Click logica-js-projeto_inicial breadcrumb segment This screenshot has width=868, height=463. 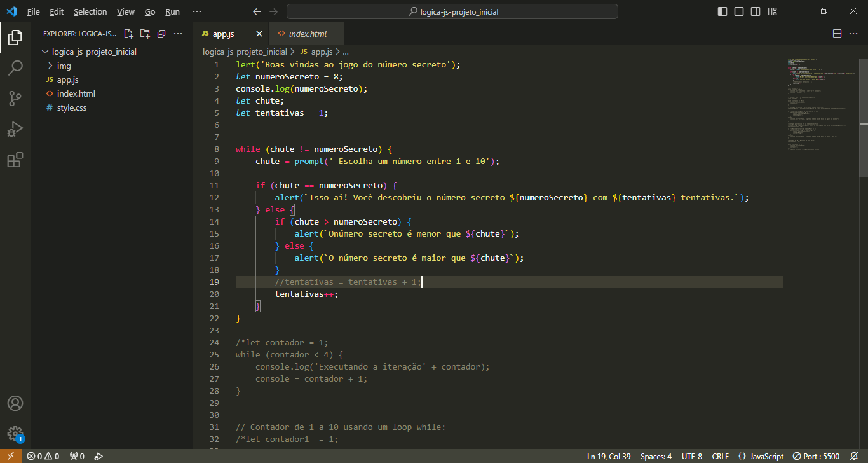coord(245,52)
